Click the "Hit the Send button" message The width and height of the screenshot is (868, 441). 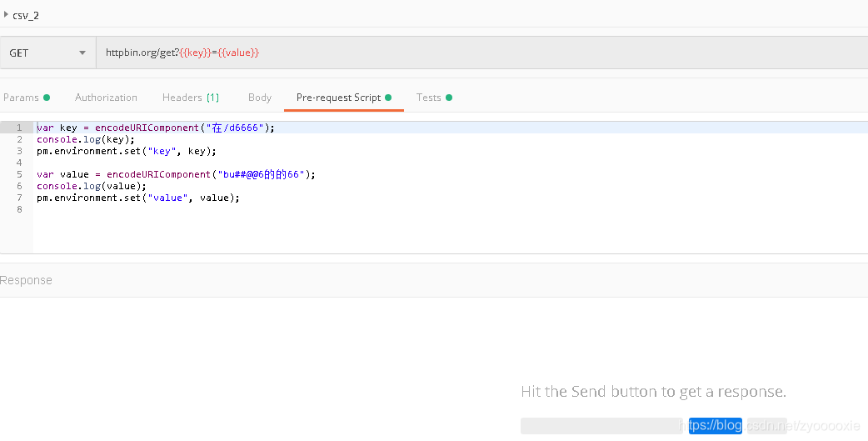(653, 392)
